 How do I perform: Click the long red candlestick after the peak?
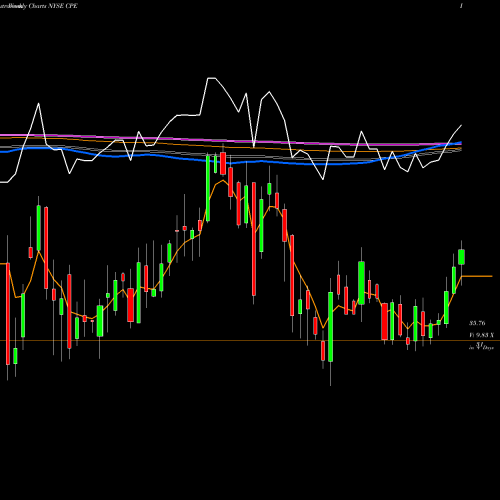(254, 239)
